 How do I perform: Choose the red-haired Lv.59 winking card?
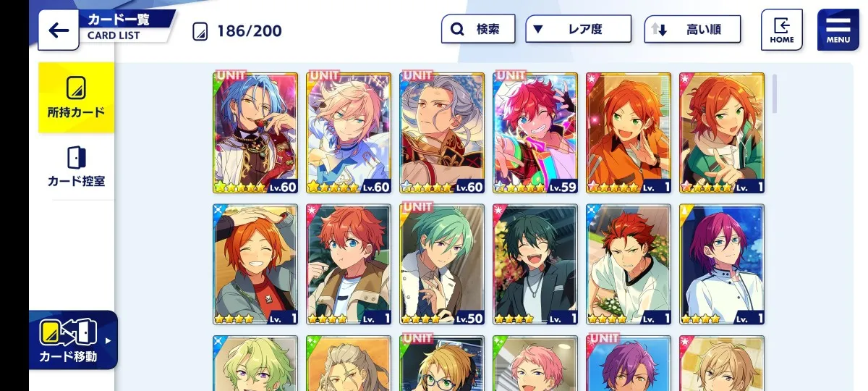pyautogui.click(x=535, y=133)
